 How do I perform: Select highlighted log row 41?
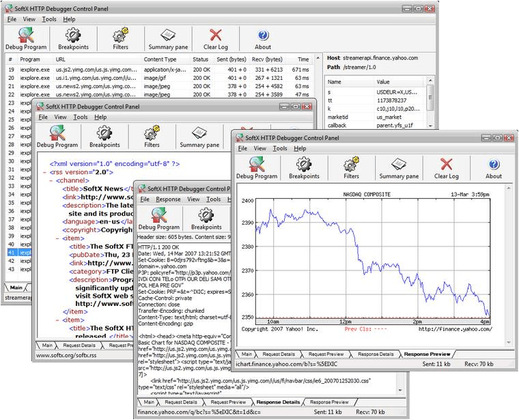pos(19,253)
